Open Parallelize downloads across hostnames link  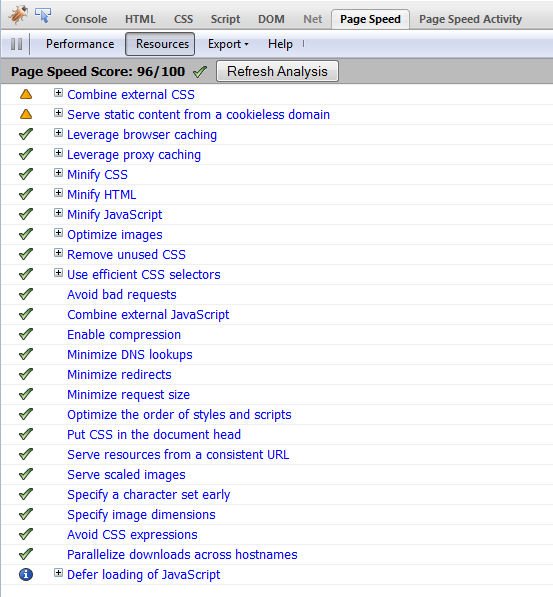pyautogui.click(x=182, y=555)
